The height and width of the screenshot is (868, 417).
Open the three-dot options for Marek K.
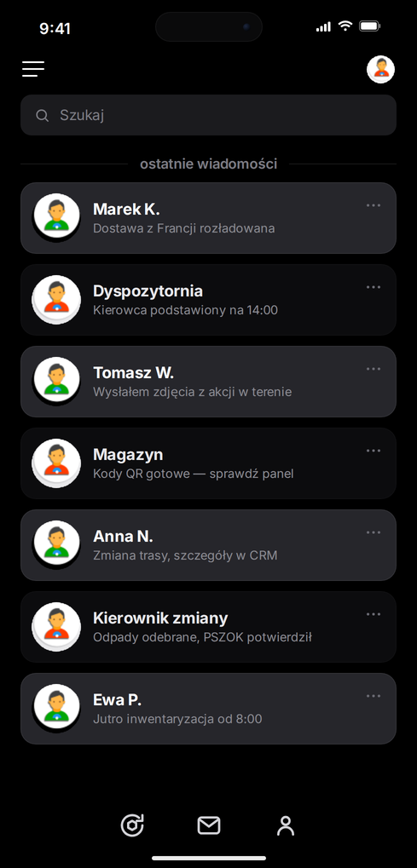374,205
